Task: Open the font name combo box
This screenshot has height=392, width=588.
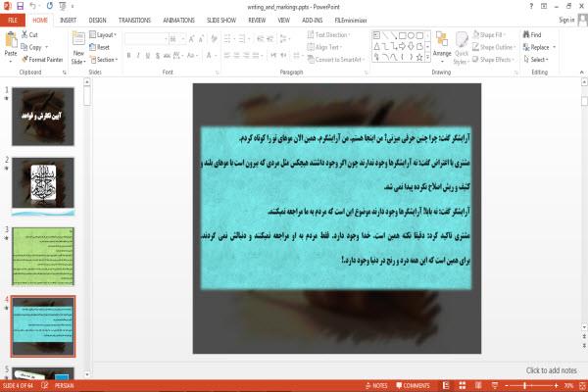Action: pyautogui.click(x=146, y=39)
